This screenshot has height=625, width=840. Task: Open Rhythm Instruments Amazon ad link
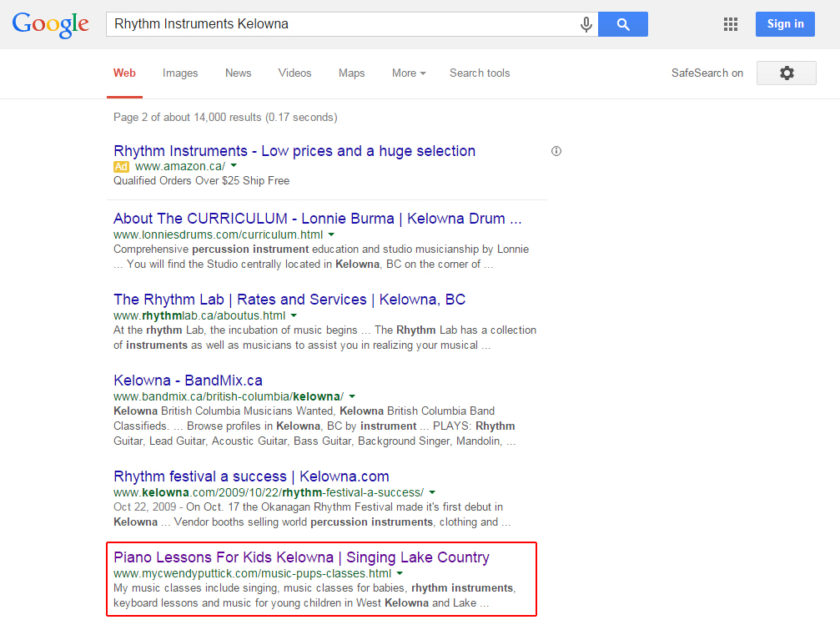(x=294, y=151)
